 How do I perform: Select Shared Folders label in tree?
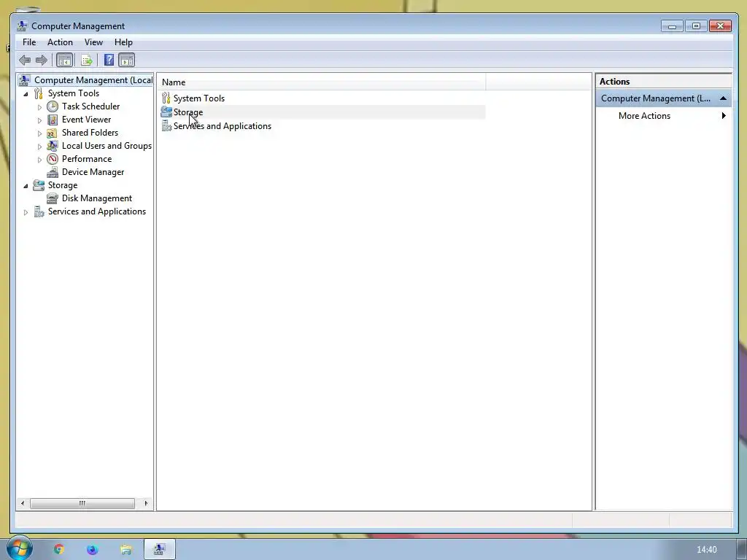click(x=90, y=133)
